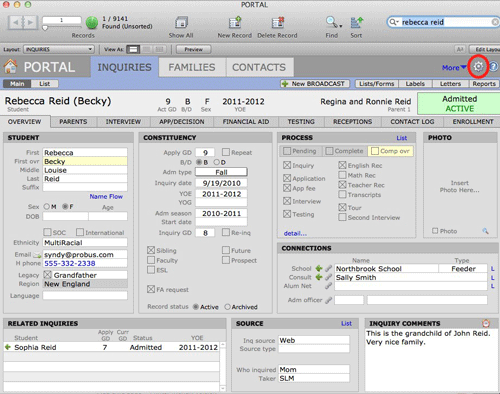Open Find options dropdown arrow
The width and height of the screenshot is (500, 394).
click(341, 26)
